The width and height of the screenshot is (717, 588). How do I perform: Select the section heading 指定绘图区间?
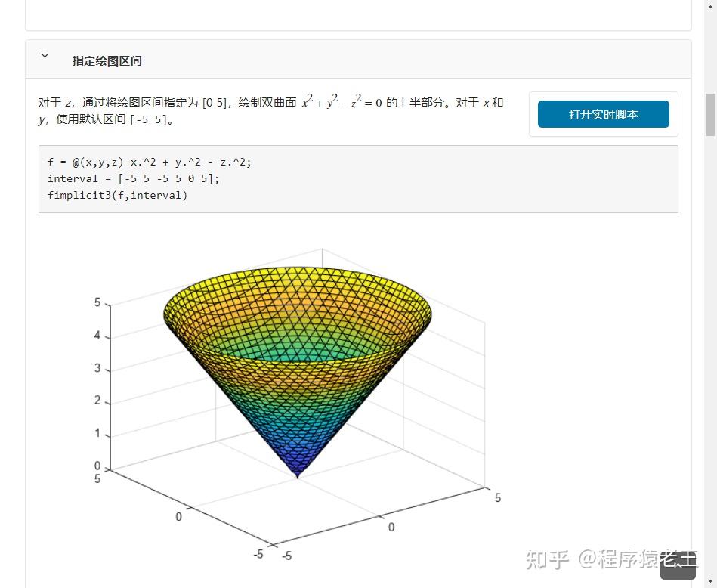click(107, 61)
